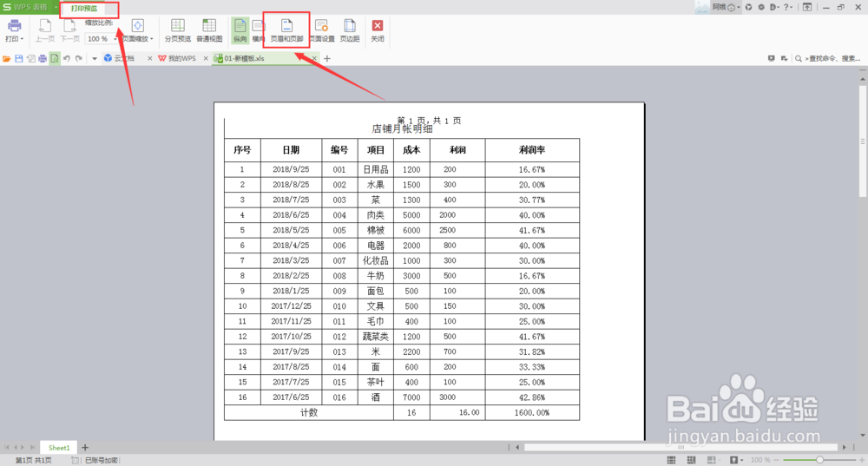Screen dimensions: 868x466
Task: Click zoom in plus in status bar
Action: coord(862,460)
